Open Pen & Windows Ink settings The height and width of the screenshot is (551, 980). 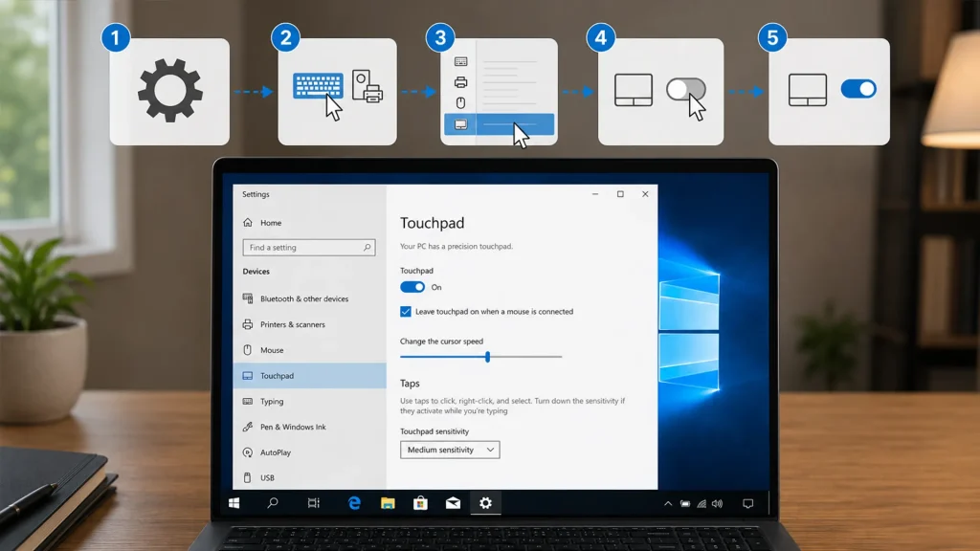[x=309, y=427]
